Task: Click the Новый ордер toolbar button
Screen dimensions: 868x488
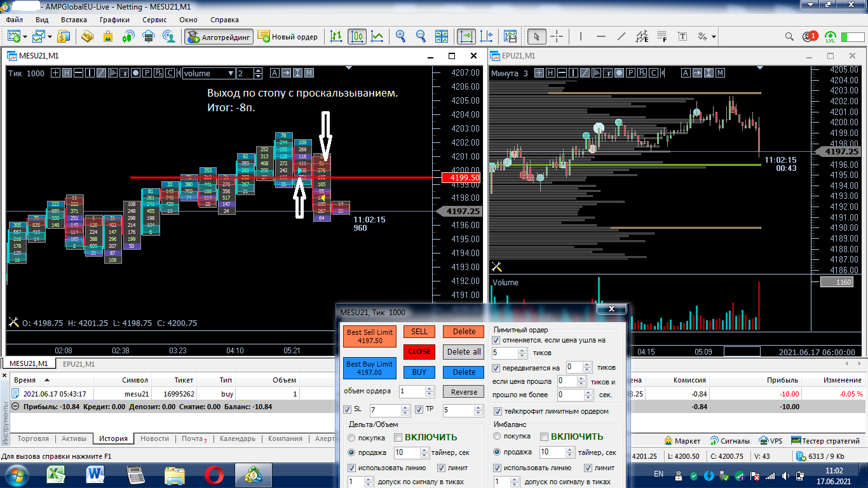Action: (288, 36)
